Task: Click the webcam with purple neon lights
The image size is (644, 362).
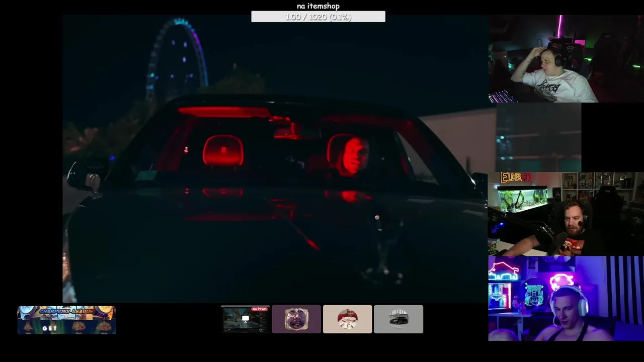Action: pos(566,299)
